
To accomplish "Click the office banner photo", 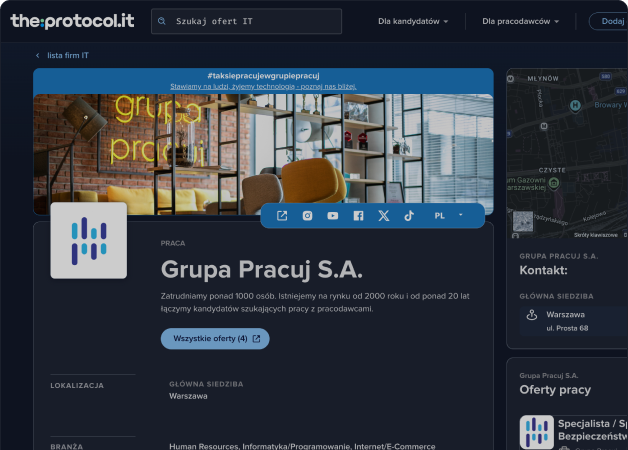I will click(263, 154).
